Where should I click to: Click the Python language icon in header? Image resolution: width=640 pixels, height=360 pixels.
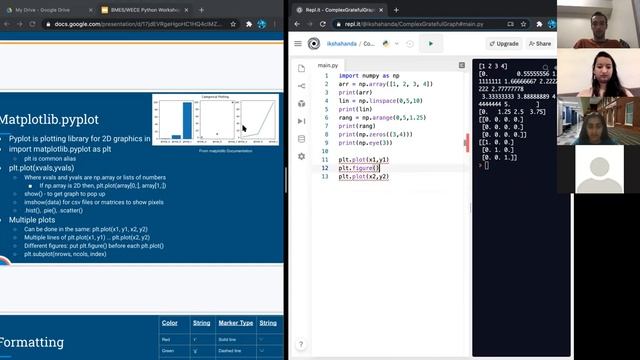coord(386,44)
